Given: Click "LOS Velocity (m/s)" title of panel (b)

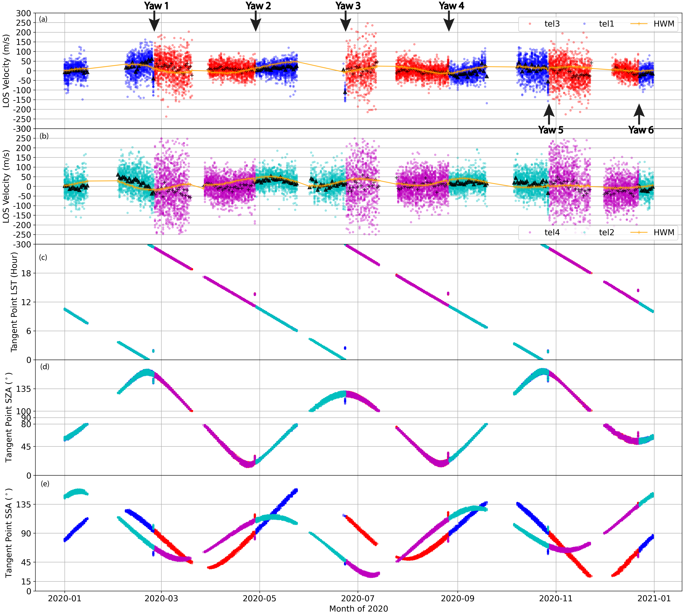Looking at the screenshot, I should point(6,186).
